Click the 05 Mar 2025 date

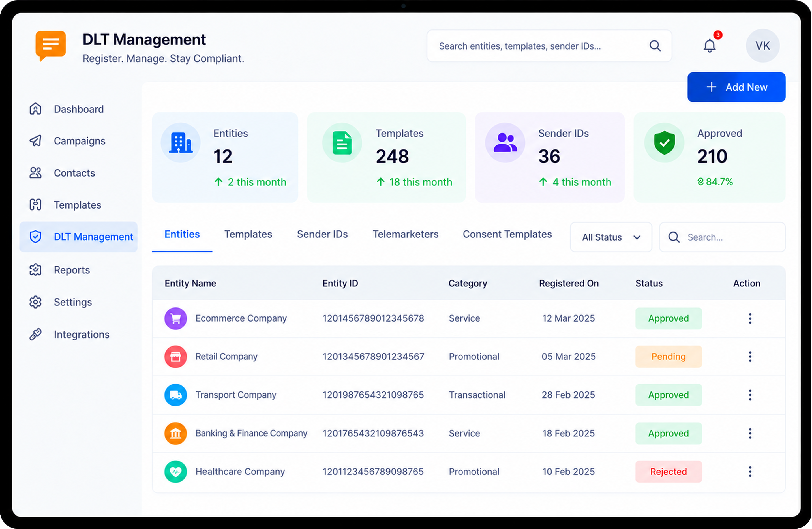[x=569, y=357]
